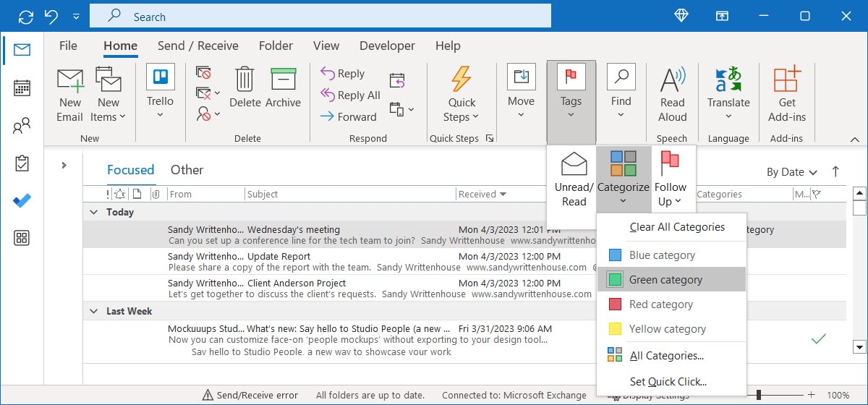Click the Ignore conversation icon
The width and height of the screenshot is (868, 405).
coord(203,72)
